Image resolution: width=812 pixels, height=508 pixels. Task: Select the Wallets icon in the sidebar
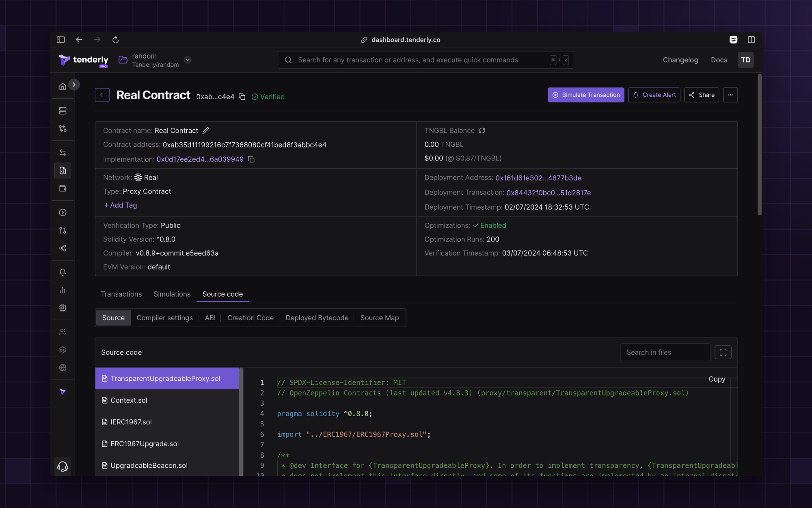63,188
